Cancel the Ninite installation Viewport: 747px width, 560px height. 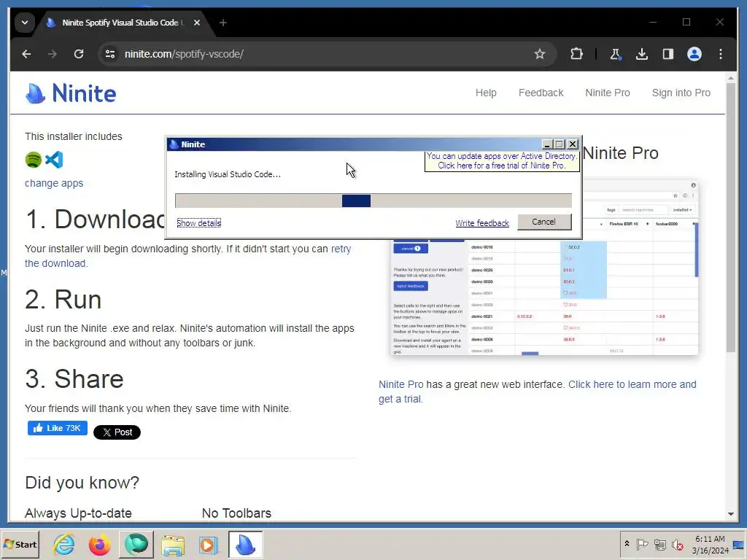click(x=544, y=222)
